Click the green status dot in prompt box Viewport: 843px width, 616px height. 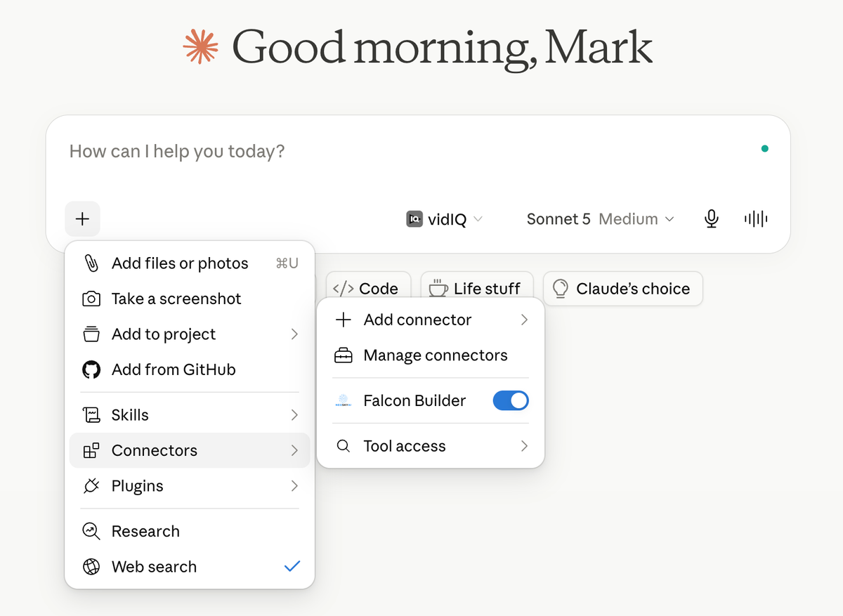[765, 148]
